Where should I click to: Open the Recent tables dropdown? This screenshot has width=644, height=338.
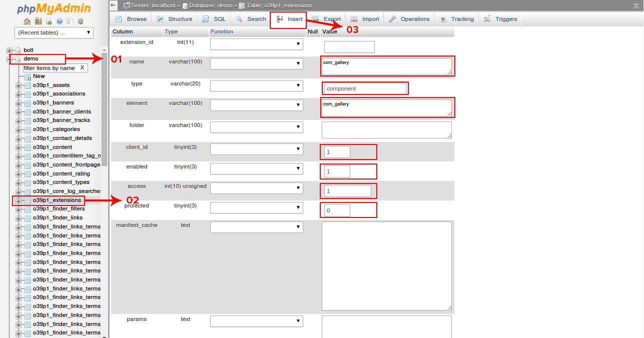(x=54, y=32)
